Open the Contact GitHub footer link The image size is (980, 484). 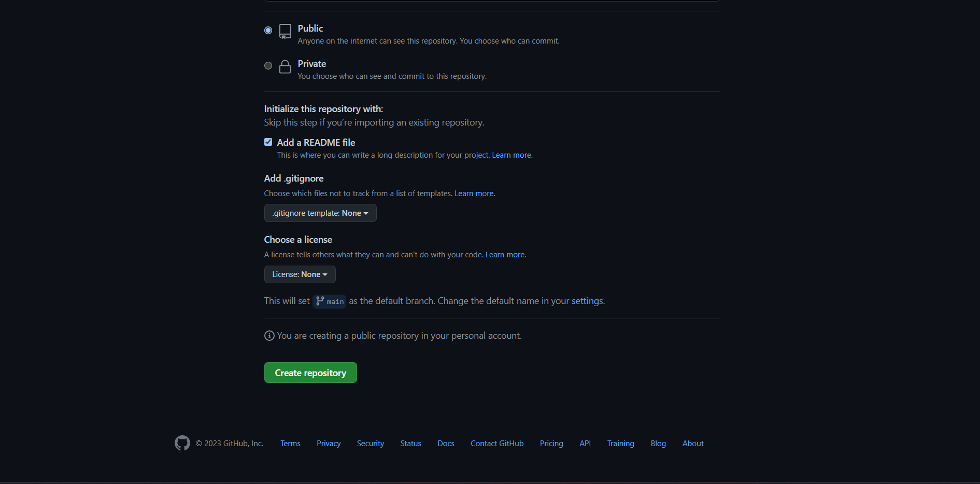click(497, 444)
